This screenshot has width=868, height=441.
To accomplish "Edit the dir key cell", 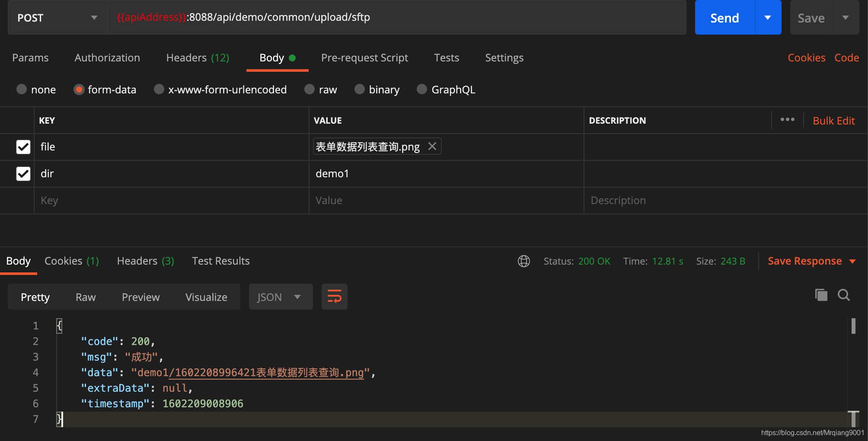I will tap(171, 174).
